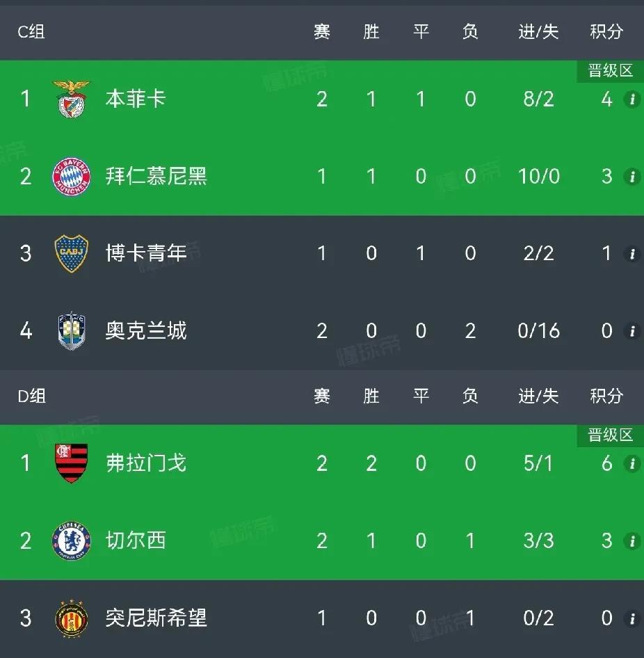This screenshot has height=658, width=644.
Task: Click the Chelsea club crest
Action: pyautogui.click(x=72, y=541)
